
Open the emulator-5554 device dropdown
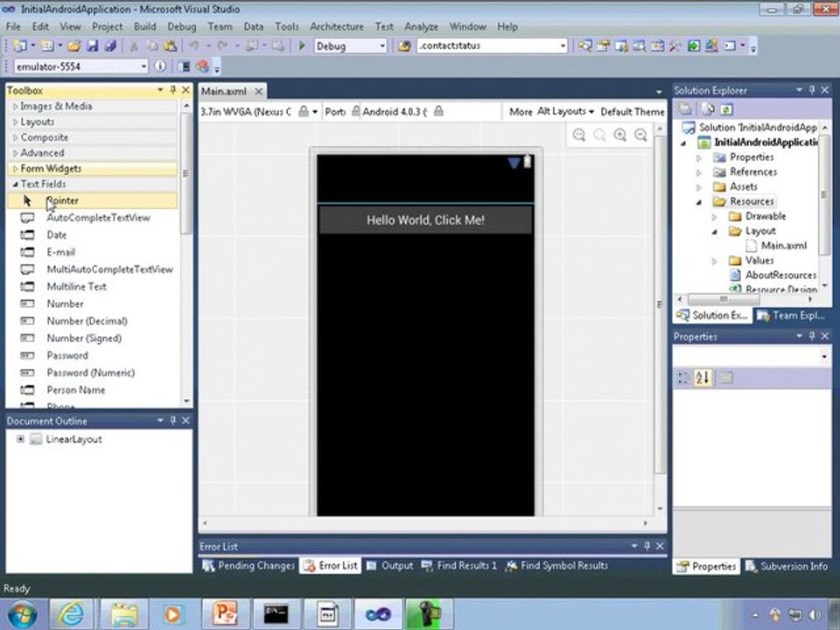click(x=143, y=66)
